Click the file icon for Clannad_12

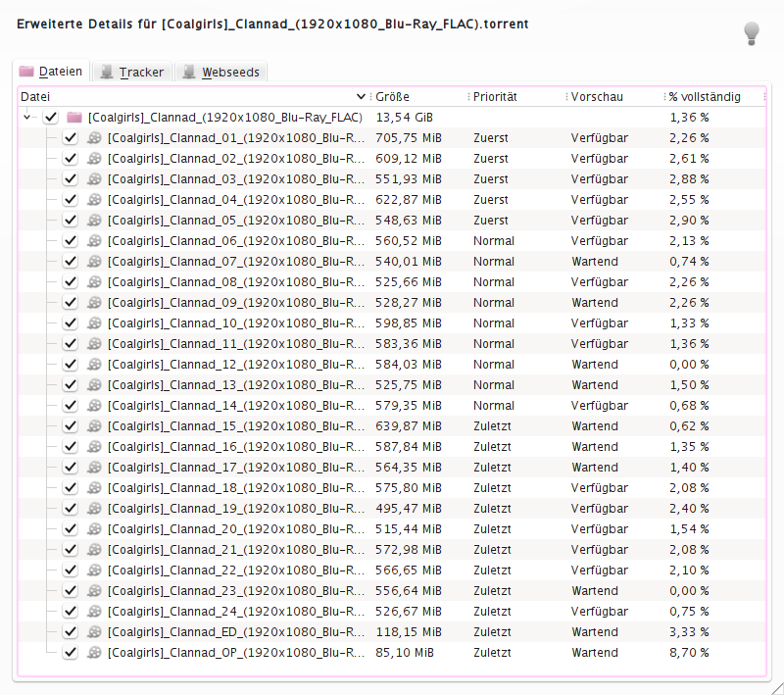click(x=94, y=365)
